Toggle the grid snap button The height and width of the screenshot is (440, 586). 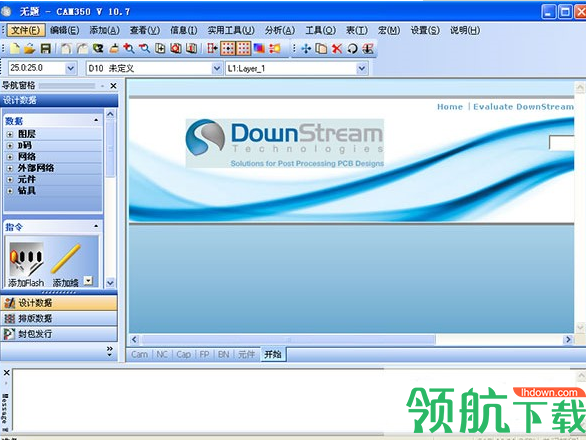[x=228, y=49]
